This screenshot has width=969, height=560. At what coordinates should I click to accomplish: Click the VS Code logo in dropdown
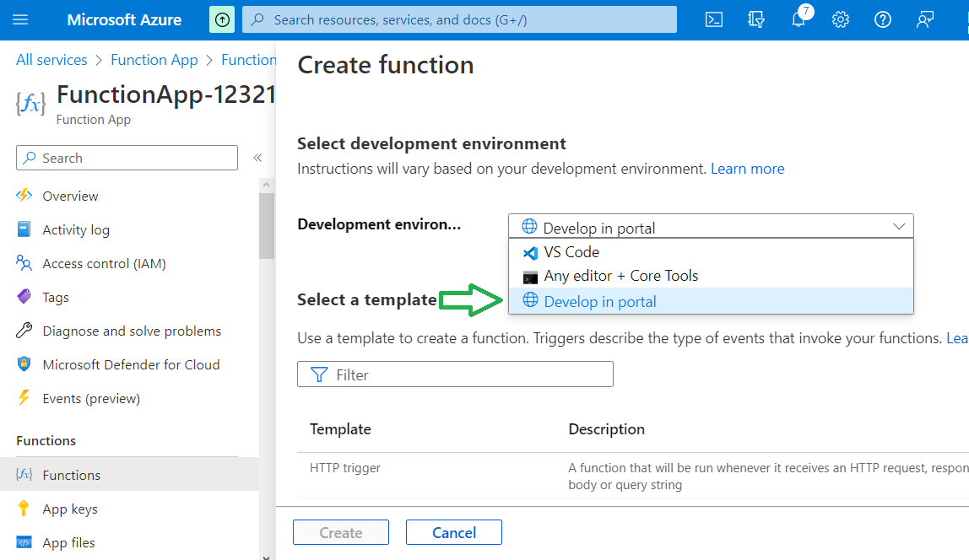pos(530,252)
